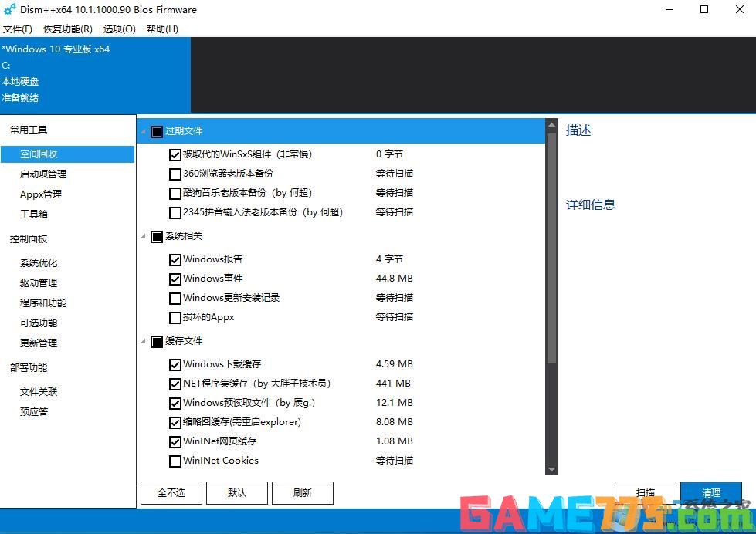This screenshot has width=756, height=534.
Task: Click the cleanup list scrollbar thumb
Action: [551, 248]
